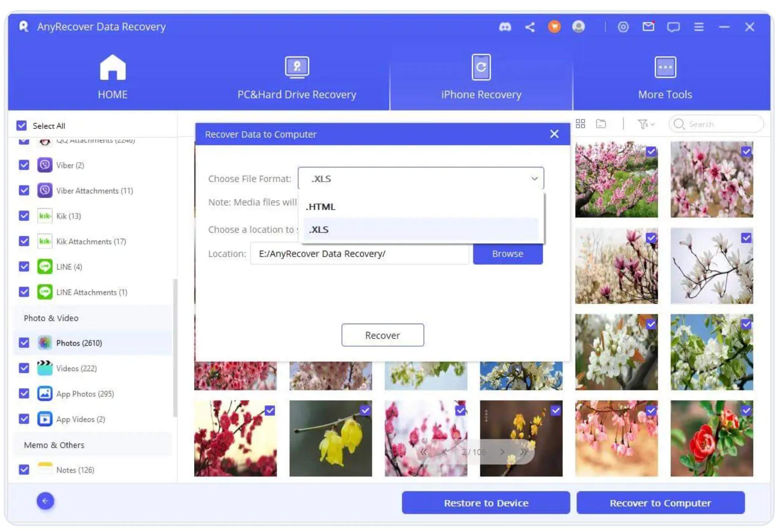Click the round blue back arrow
Image resolution: width=783 pixels, height=532 pixels.
pos(45,501)
